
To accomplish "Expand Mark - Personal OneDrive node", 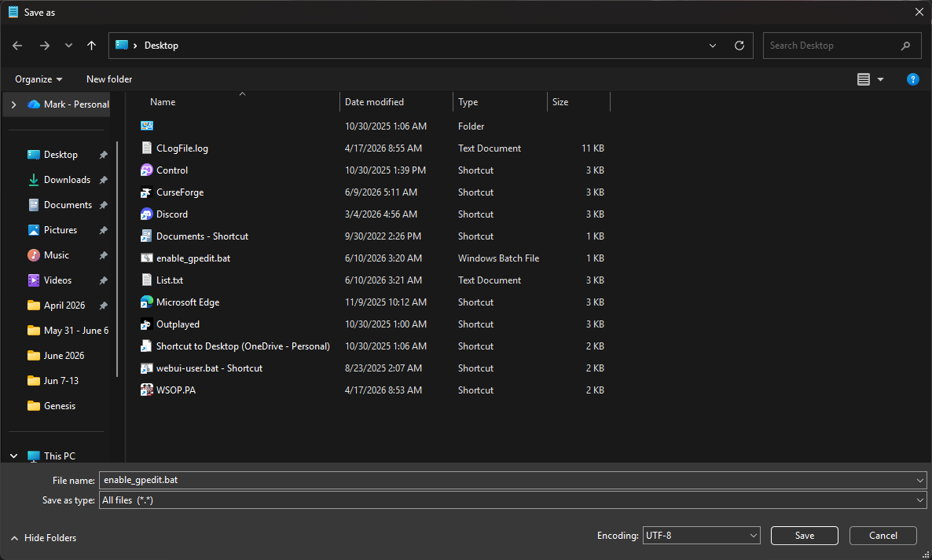I will point(13,104).
